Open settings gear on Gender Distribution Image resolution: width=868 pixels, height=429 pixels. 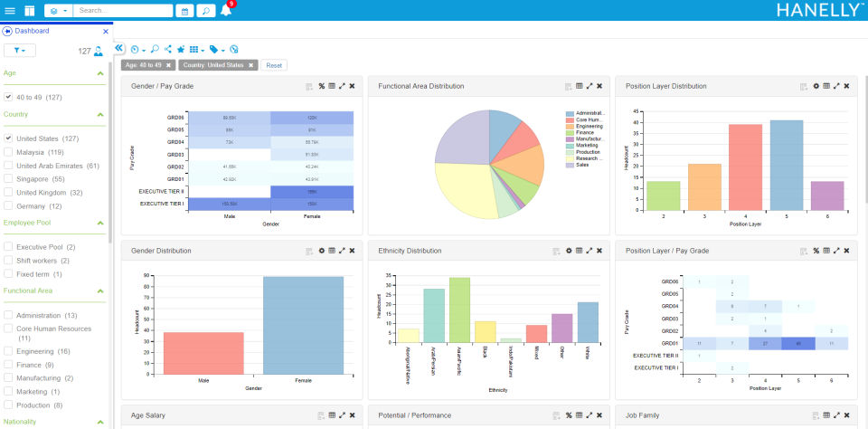pyautogui.click(x=321, y=251)
